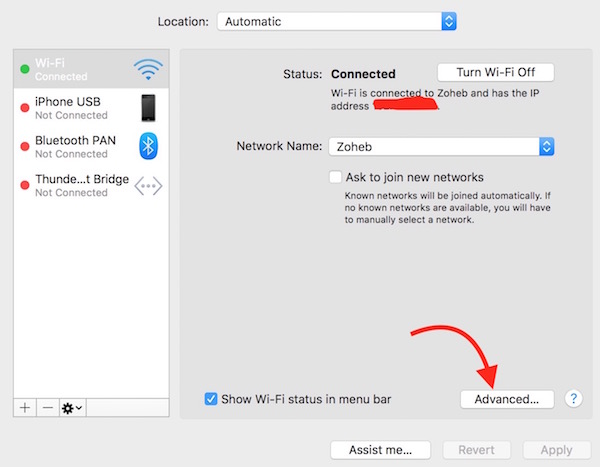Screen dimensions: 600x467
Task: Click the Thunderbolt Bridge arrows icon
Action: [x=148, y=185]
